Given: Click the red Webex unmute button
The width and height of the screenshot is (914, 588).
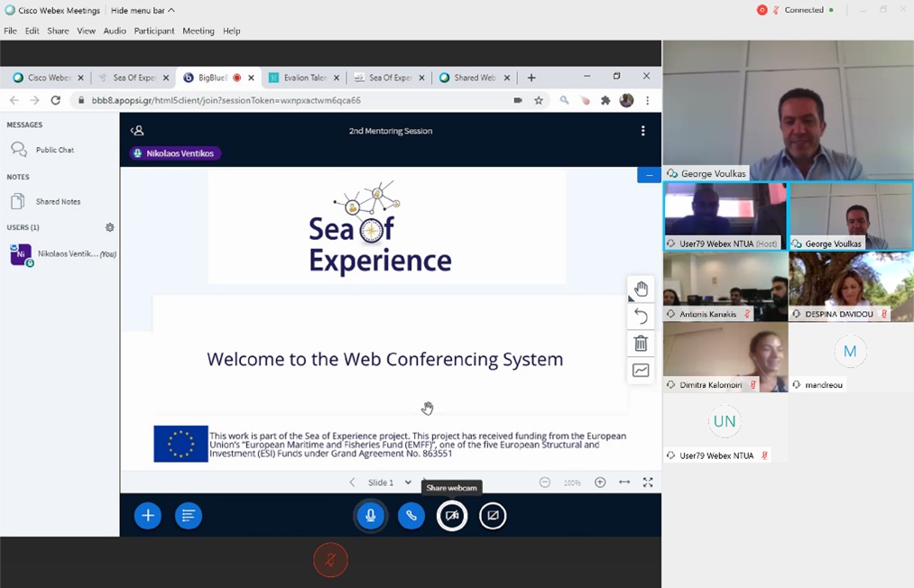Looking at the screenshot, I should point(330,560).
